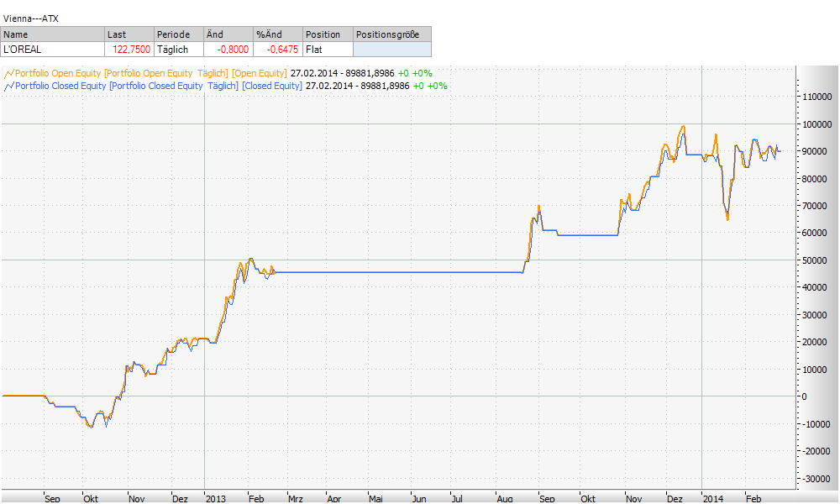Screen dimensions: 840x504
Task: Click the Jul label on time axis
Action: pyautogui.click(x=457, y=499)
